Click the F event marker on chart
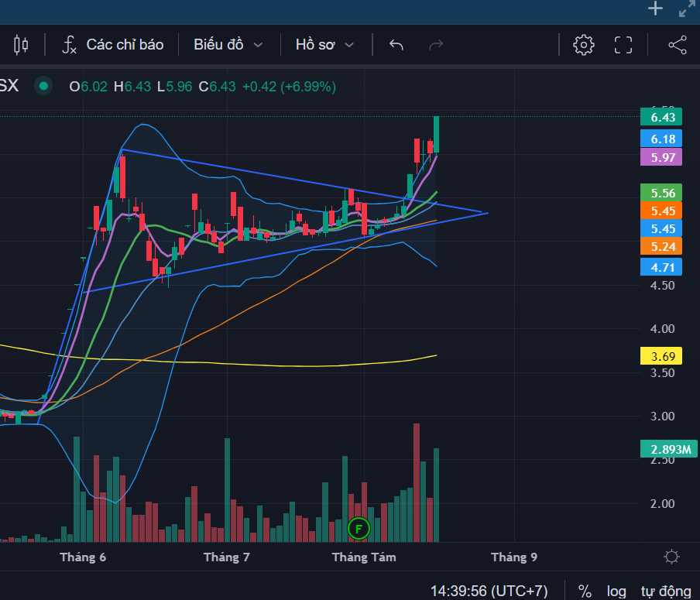The image size is (700, 600). click(359, 529)
